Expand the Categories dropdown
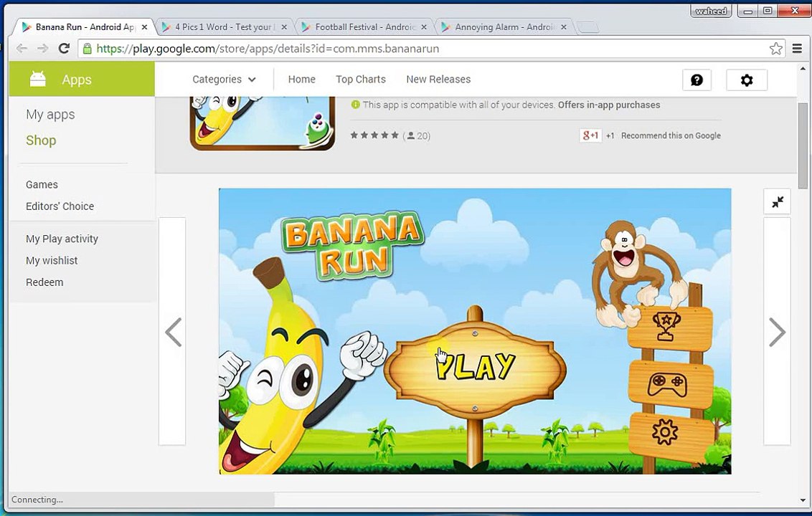This screenshot has height=516, width=812. 225,79
